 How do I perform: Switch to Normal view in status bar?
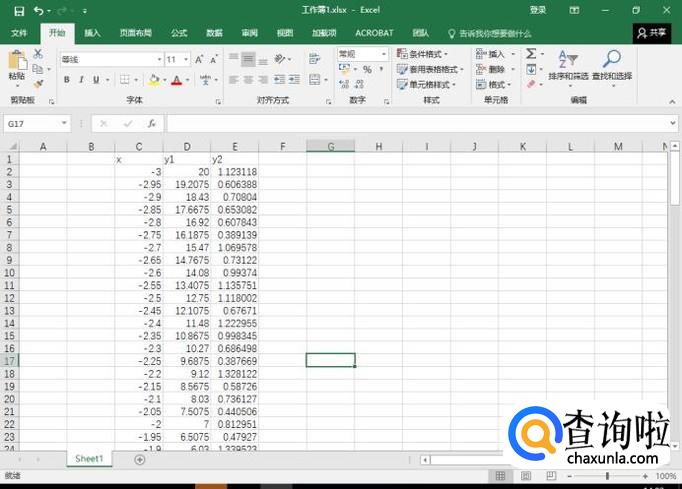[500, 476]
